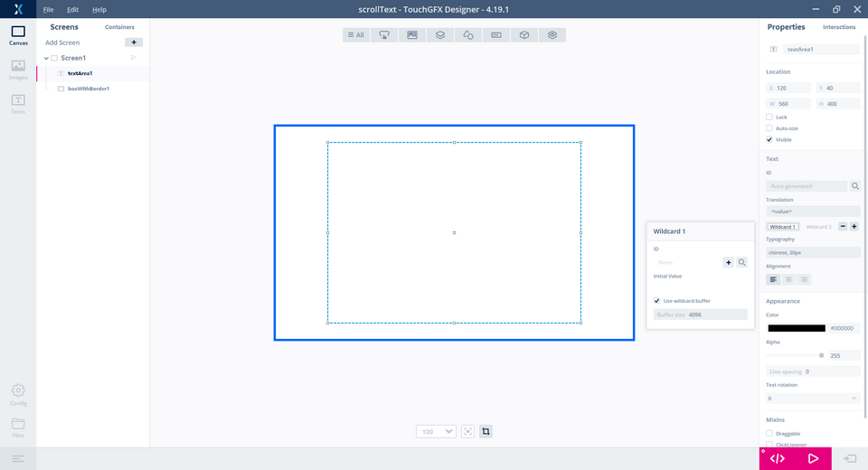The image size is (868, 470).
Task: Open the 3D box widget category icon
Action: coord(524,35)
